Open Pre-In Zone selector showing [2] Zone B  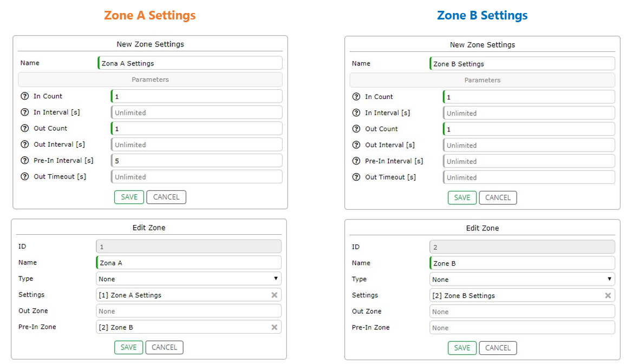click(188, 327)
